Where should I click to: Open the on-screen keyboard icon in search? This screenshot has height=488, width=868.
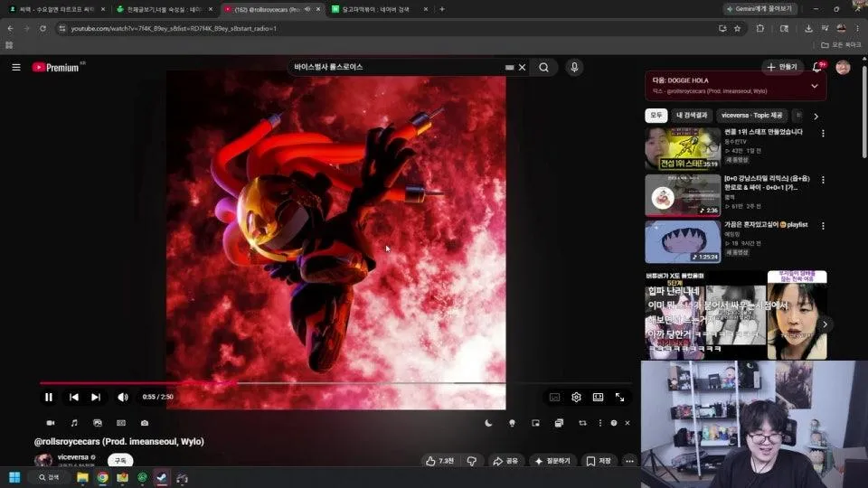coord(509,68)
